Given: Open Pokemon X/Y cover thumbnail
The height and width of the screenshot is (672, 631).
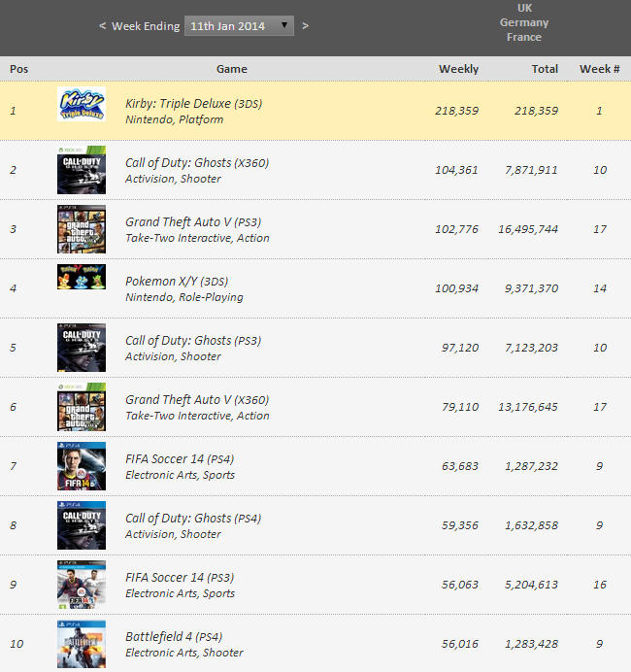Looking at the screenshot, I should point(82,277).
